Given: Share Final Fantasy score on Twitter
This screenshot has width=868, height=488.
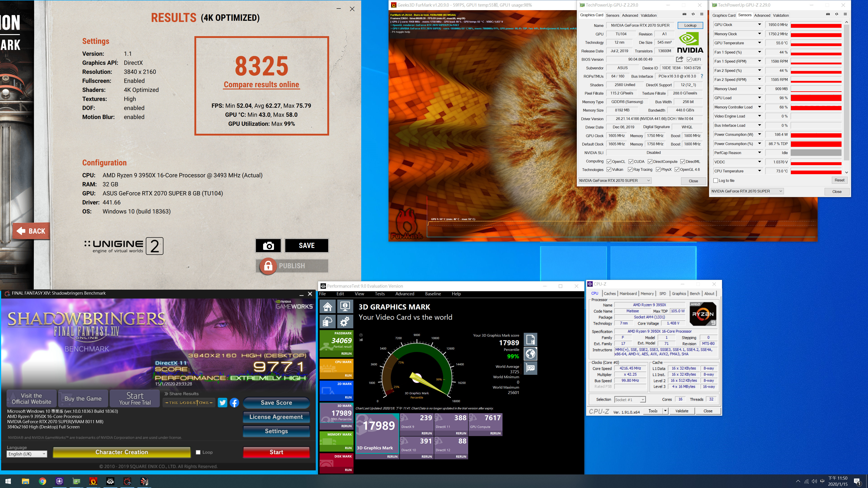Looking at the screenshot, I should 222,402.
